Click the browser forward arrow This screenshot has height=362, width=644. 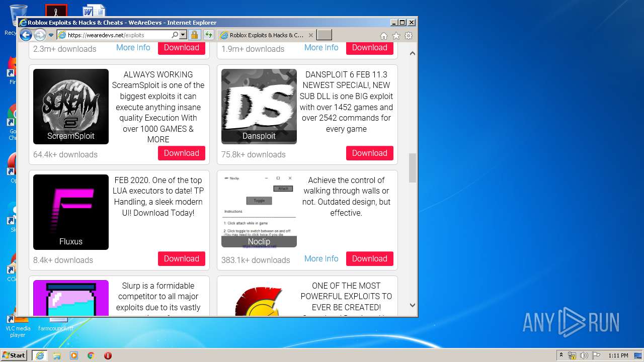(x=40, y=35)
